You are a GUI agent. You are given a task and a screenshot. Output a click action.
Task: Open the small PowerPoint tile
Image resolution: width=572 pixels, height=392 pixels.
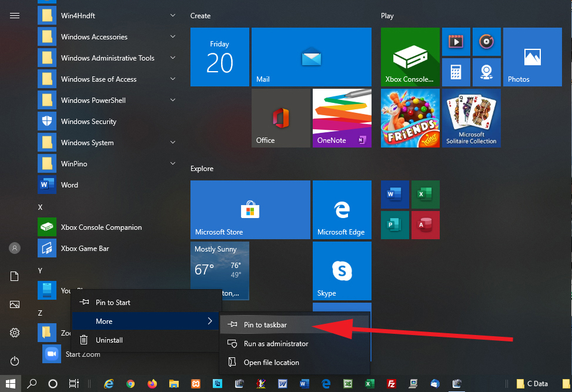click(x=394, y=225)
